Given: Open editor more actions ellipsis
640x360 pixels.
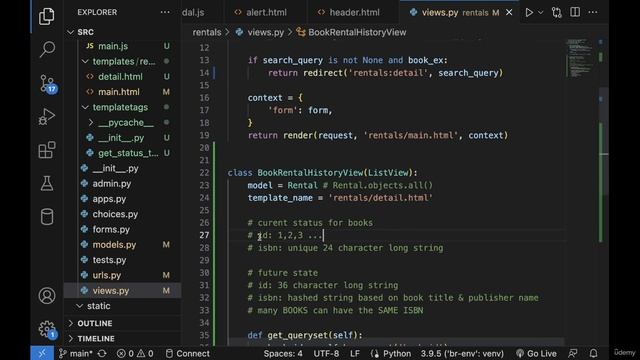Looking at the screenshot, I should pos(593,12).
